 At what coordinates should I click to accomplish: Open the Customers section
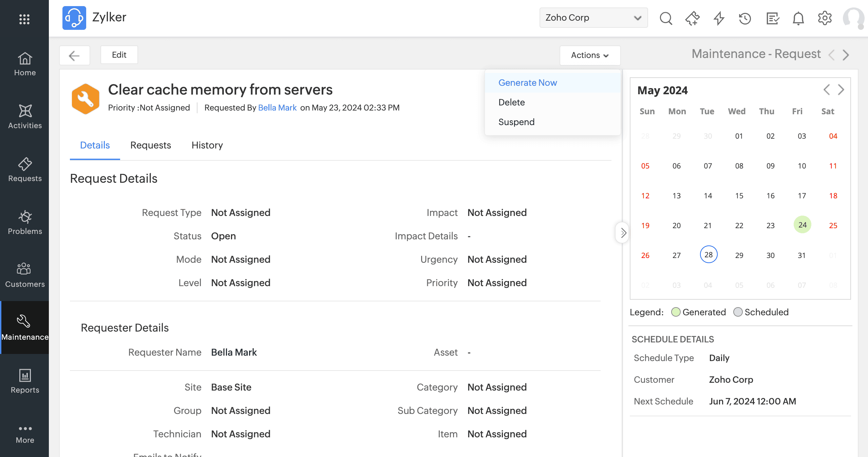(25, 275)
